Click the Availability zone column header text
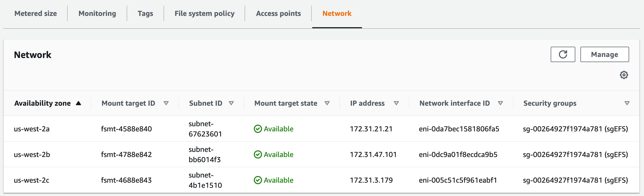The width and height of the screenshot is (644, 196). 43,103
